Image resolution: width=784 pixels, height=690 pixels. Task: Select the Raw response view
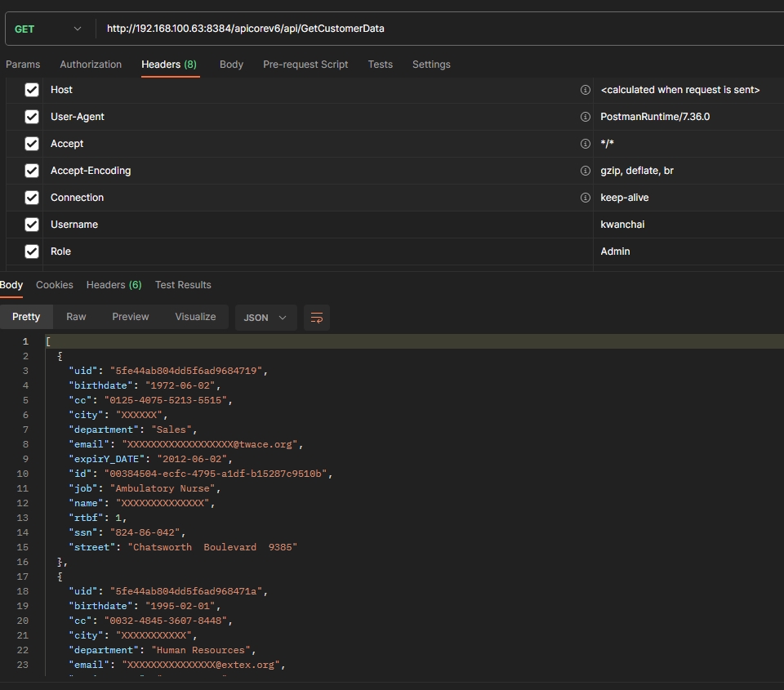(x=76, y=317)
